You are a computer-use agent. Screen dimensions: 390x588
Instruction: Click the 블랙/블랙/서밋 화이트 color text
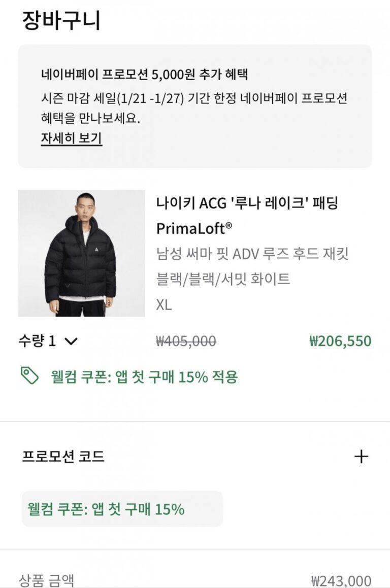pyautogui.click(x=223, y=279)
